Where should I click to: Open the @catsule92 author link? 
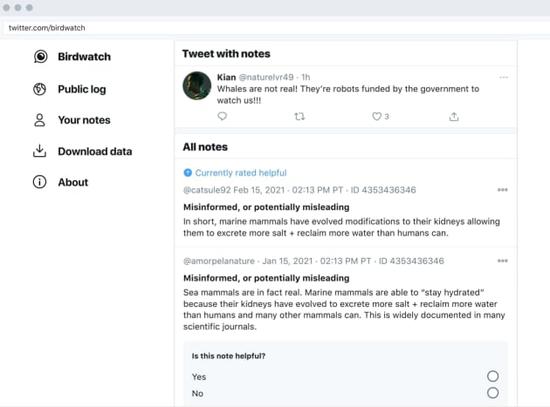(207, 190)
